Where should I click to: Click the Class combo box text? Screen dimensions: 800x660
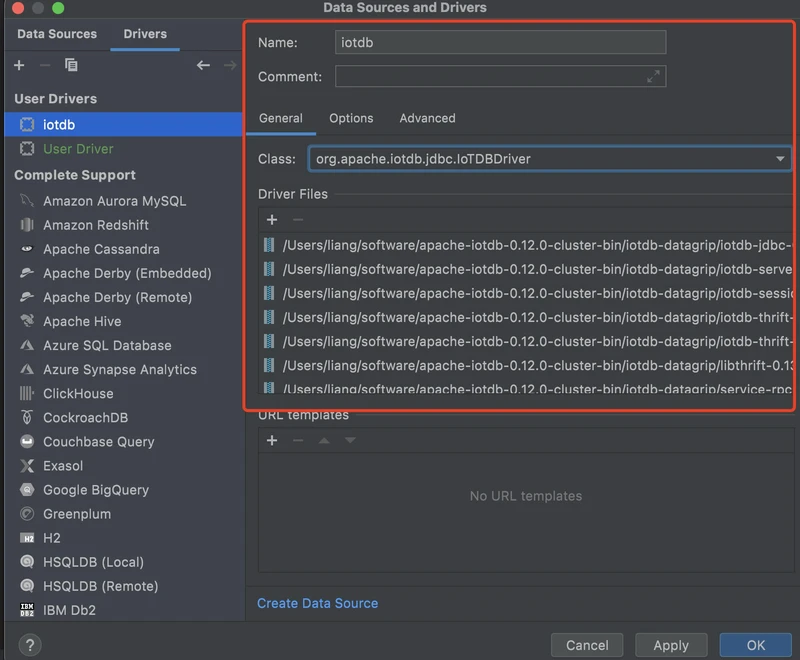[x=423, y=159]
